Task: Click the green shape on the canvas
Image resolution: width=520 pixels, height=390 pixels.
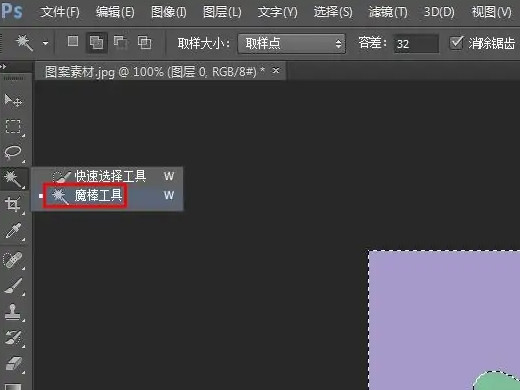Action: click(x=497, y=382)
